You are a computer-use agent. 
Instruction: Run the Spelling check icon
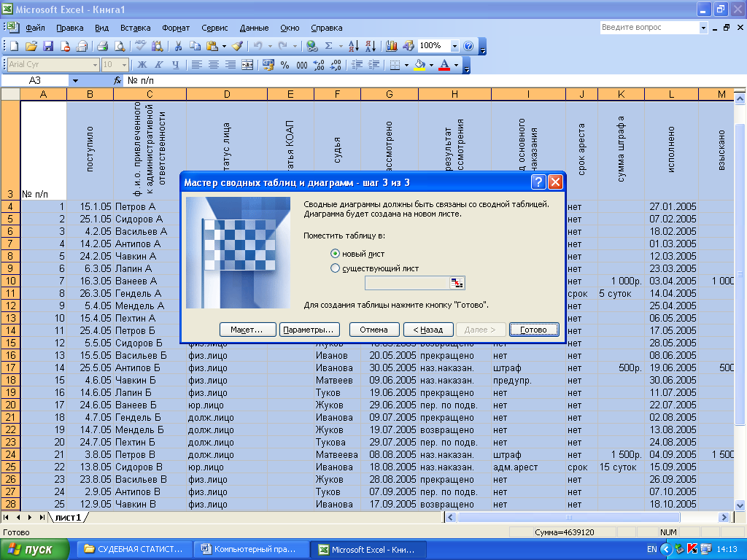tap(140, 46)
